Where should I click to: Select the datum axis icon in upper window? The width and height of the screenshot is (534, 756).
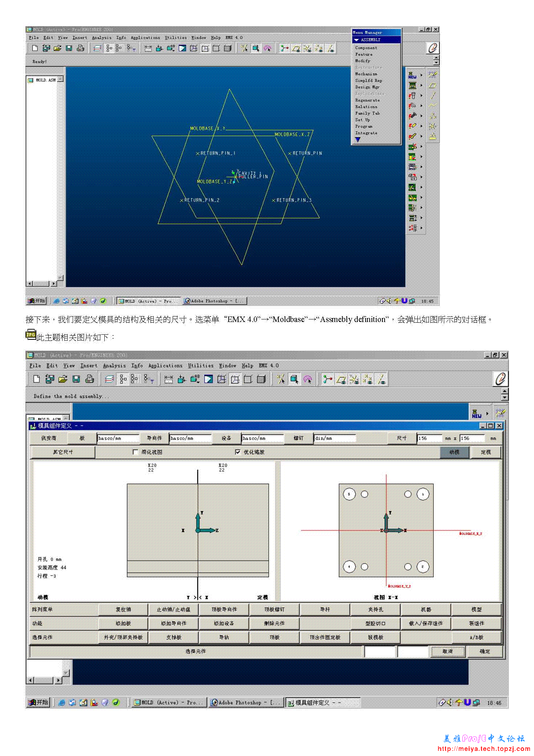click(x=433, y=96)
